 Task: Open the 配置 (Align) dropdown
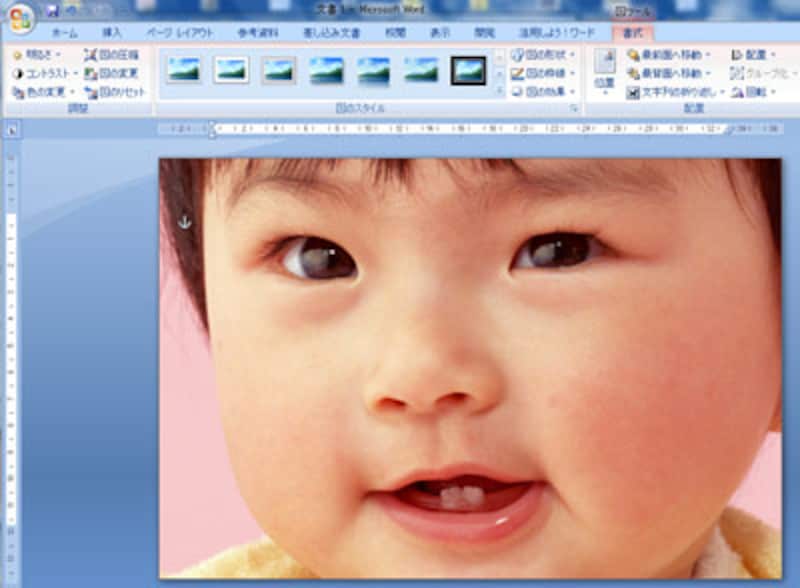(x=753, y=54)
